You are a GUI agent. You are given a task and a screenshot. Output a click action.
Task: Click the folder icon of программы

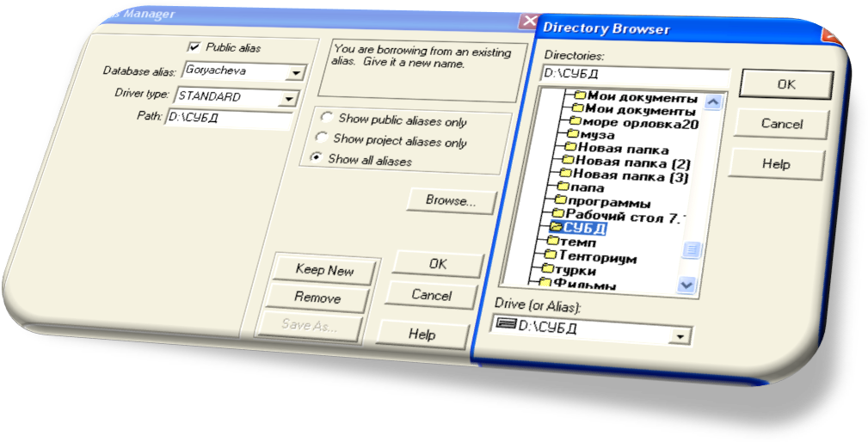click(x=560, y=200)
